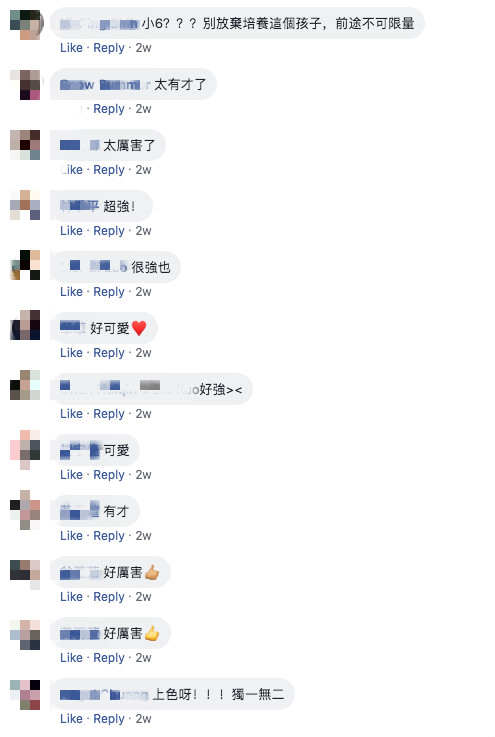The height and width of the screenshot is (737, 495).
Task: Open the avatar beside the 好可愛 comment
Action: pyautogui.click(x=25, y=325)
